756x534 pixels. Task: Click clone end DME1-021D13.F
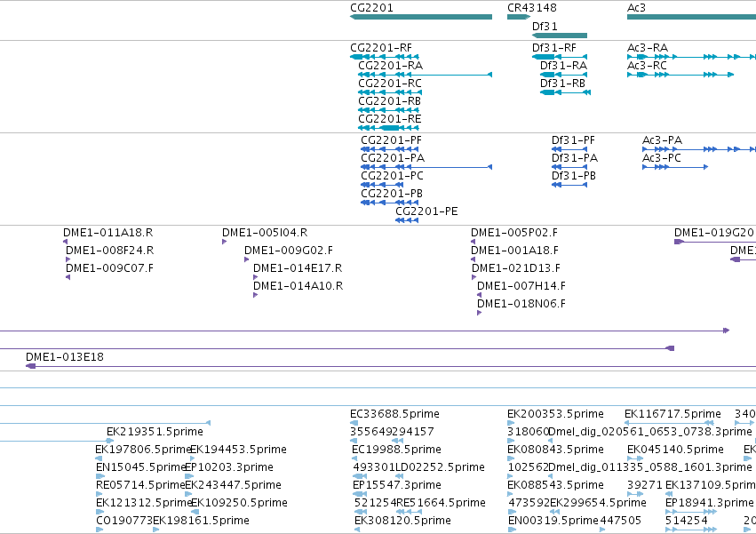tap(474, 277)
